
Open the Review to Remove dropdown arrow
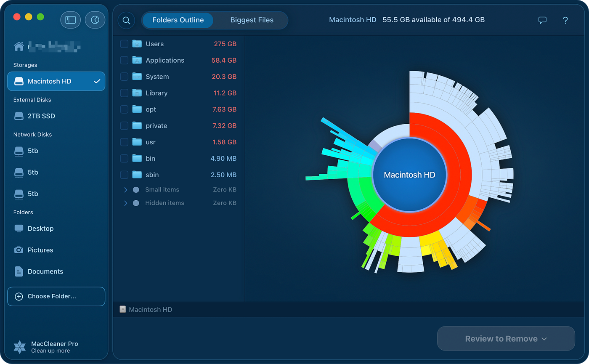(x=544, y=339)
